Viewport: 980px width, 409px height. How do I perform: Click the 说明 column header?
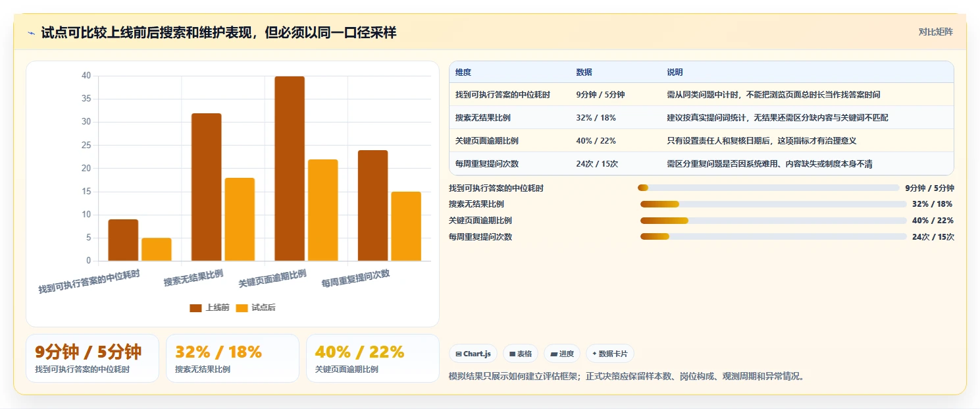pos(675,72)
